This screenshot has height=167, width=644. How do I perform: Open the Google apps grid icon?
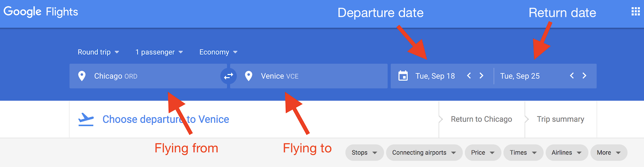tap(636, 11)
